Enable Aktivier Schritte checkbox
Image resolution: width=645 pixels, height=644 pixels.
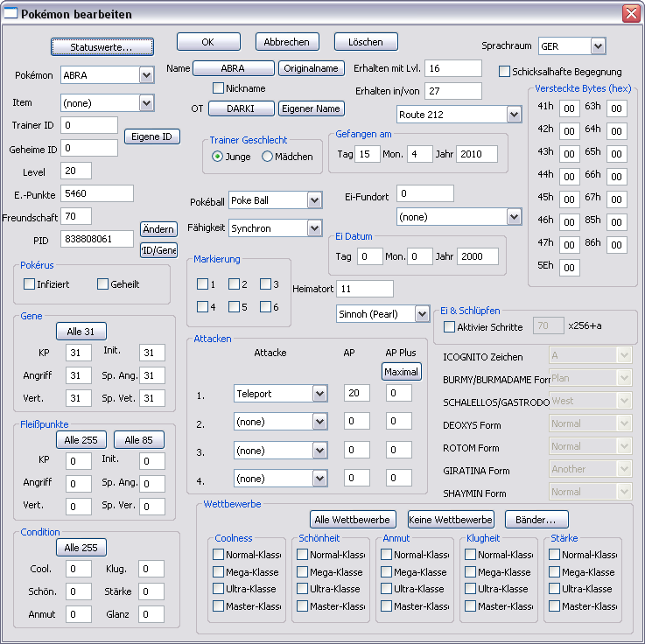point(449,327)
